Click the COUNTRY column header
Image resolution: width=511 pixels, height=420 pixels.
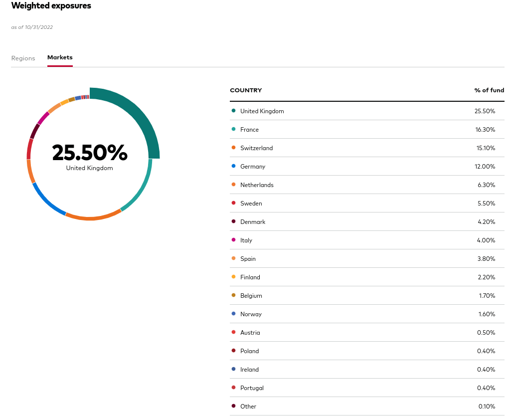click(x=246, y=90)
